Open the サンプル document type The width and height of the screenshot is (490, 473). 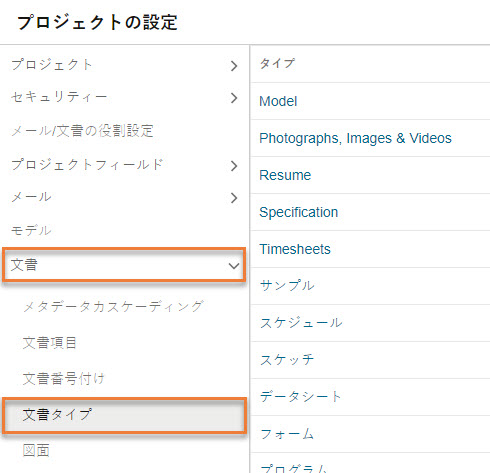tap(287, 286)
